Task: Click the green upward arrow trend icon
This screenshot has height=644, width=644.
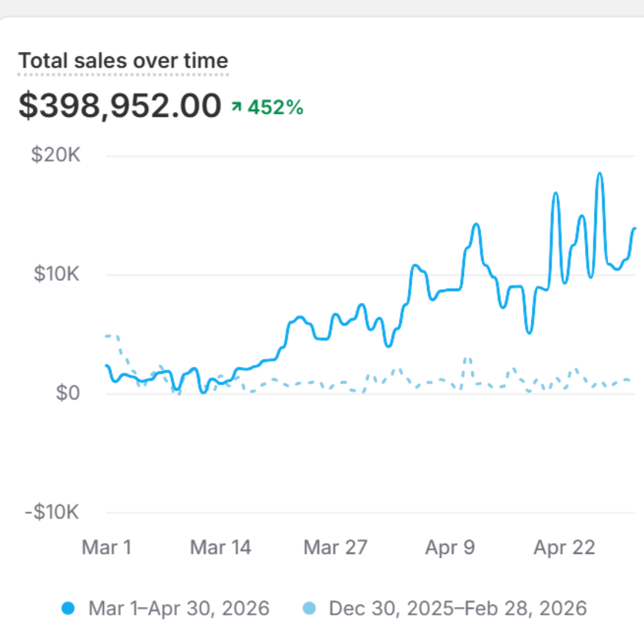Action: coord(236,106)
